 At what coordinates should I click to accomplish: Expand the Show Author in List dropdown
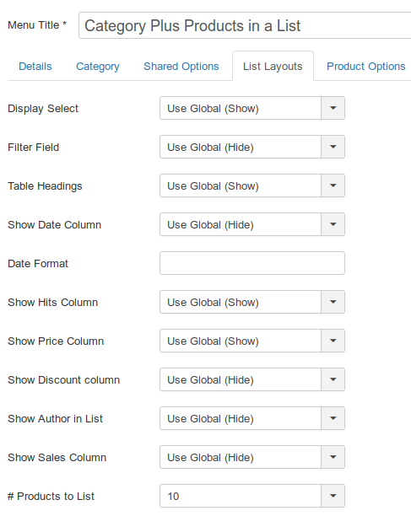[x=252, y=418]
